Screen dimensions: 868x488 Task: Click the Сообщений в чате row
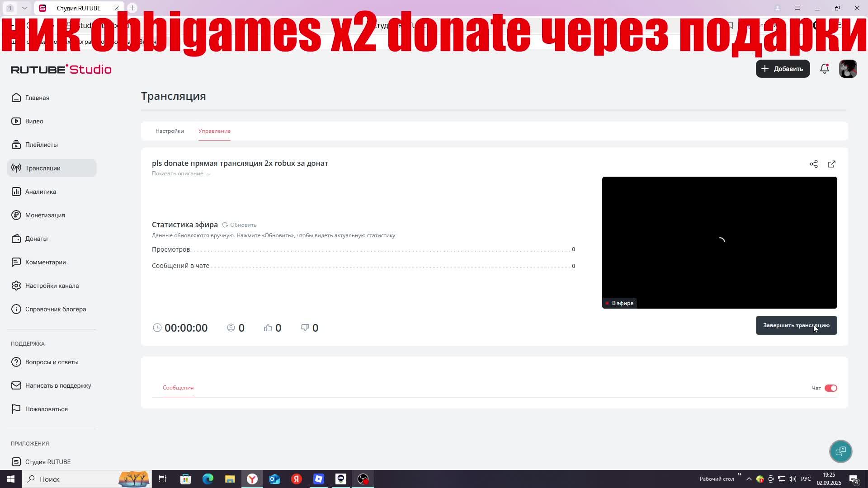tap(363, 266)
